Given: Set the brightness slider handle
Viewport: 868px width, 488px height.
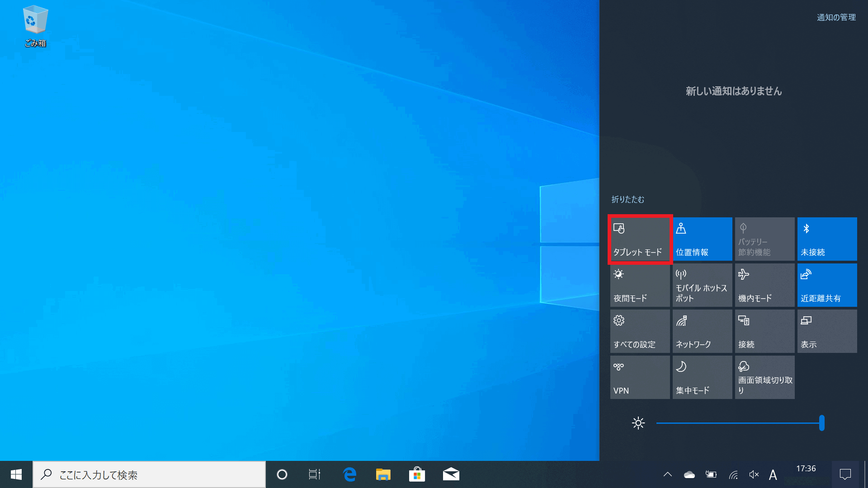Looking at the screenshot, I should click(821, 423).
